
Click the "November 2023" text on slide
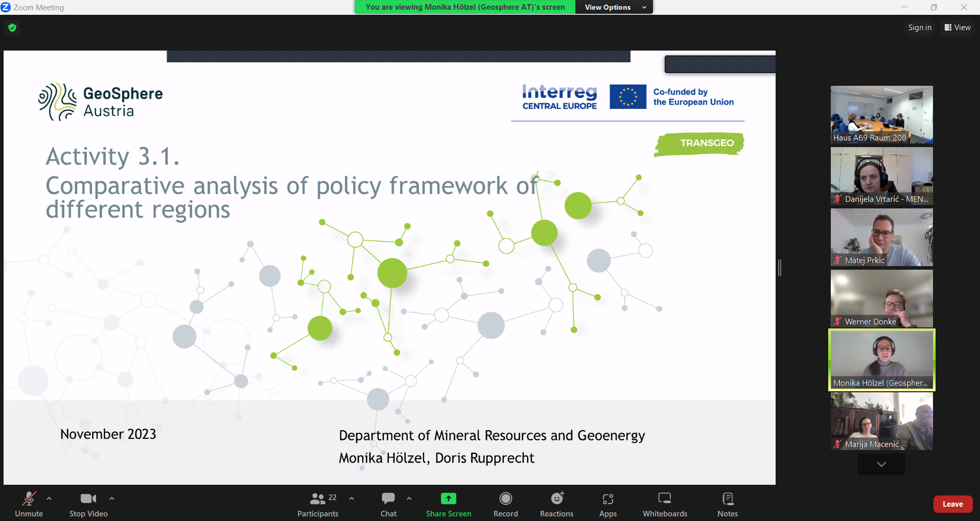[108, 434]
